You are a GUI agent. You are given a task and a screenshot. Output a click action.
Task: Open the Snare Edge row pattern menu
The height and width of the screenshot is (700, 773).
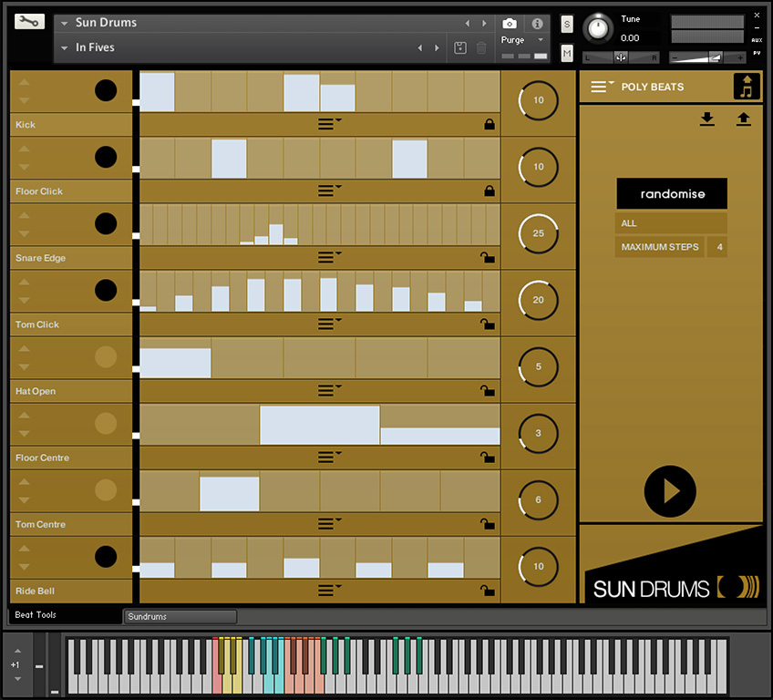(x=329, y=257)
